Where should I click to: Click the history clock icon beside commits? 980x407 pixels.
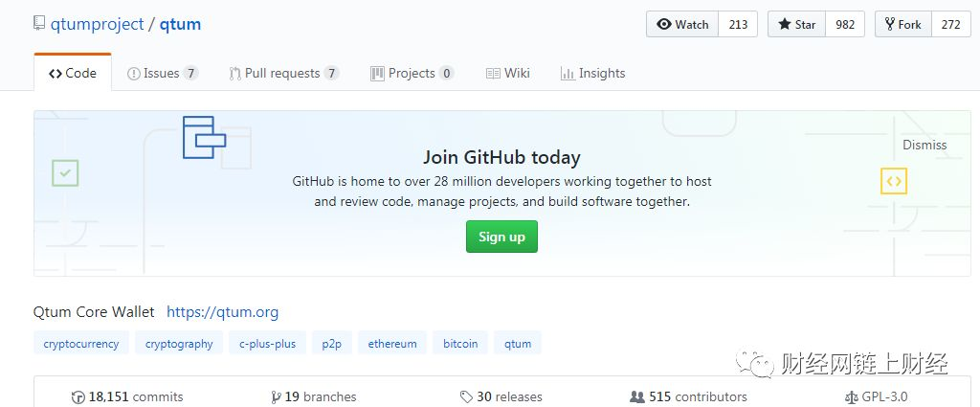78,397
